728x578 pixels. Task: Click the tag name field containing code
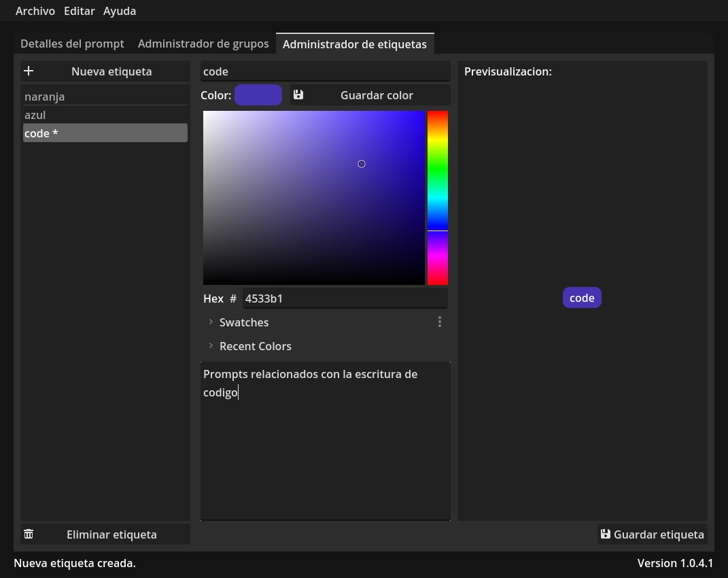(x=326, y=71)
